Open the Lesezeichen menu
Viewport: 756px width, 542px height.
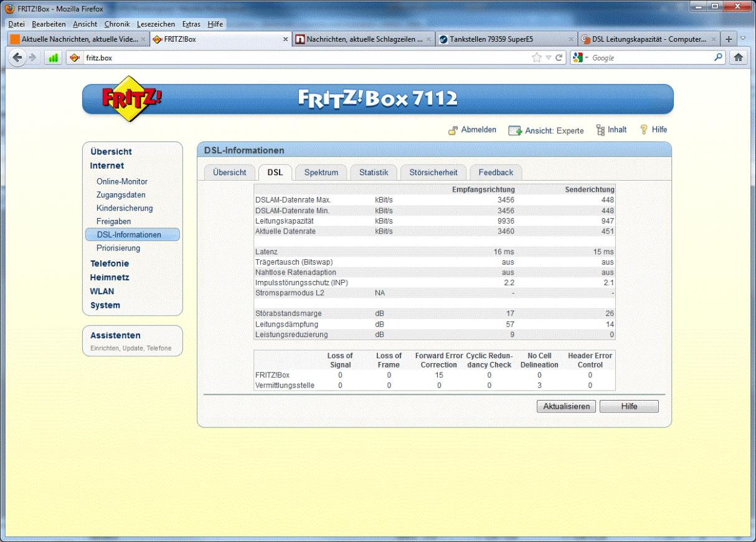point(156,24)
